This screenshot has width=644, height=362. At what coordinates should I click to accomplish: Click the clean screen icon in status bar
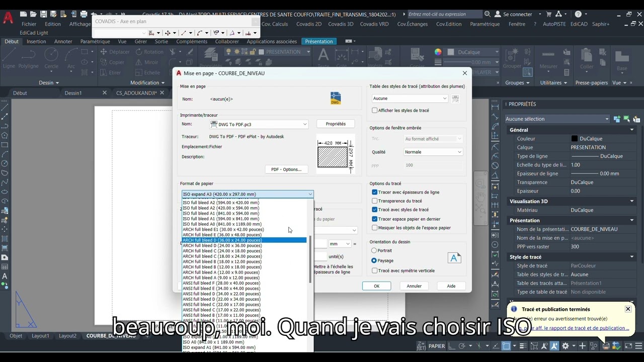tap(628, 346)
